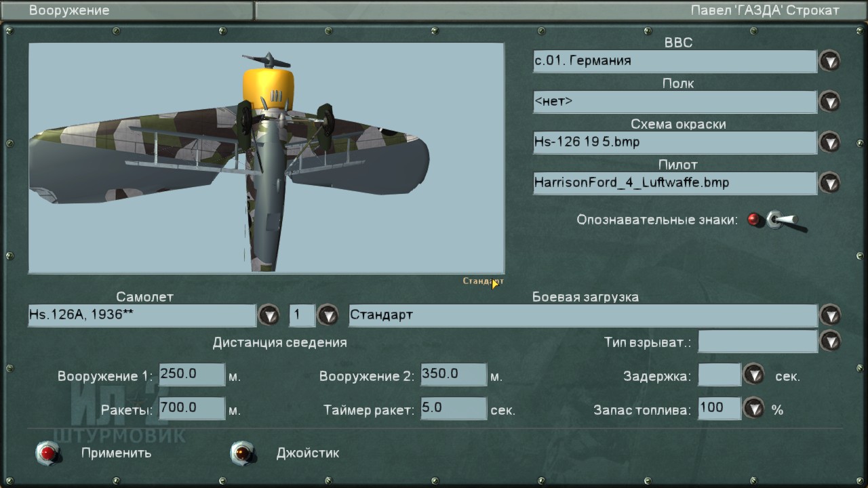
Task: Click the Таймер ракет timer field
Action: (x=454, y=408)
